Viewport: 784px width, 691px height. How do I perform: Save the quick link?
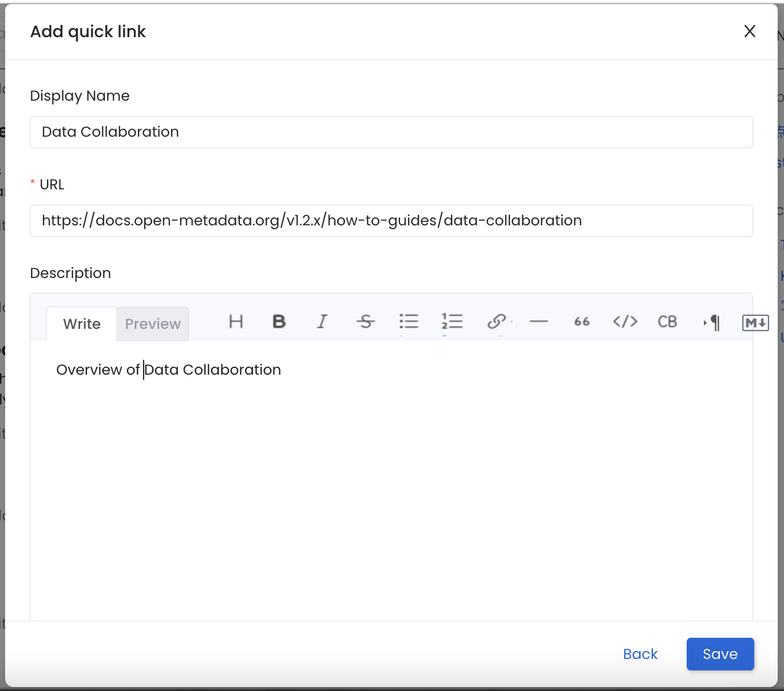tap(720, 654)
